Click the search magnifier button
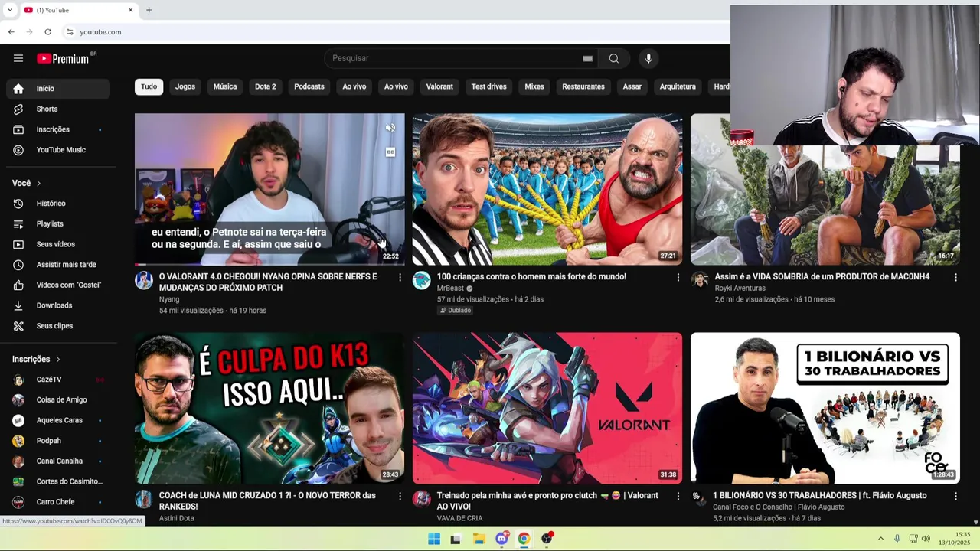The height and width of the screenshot is (551, 980). tap(614, 58)
